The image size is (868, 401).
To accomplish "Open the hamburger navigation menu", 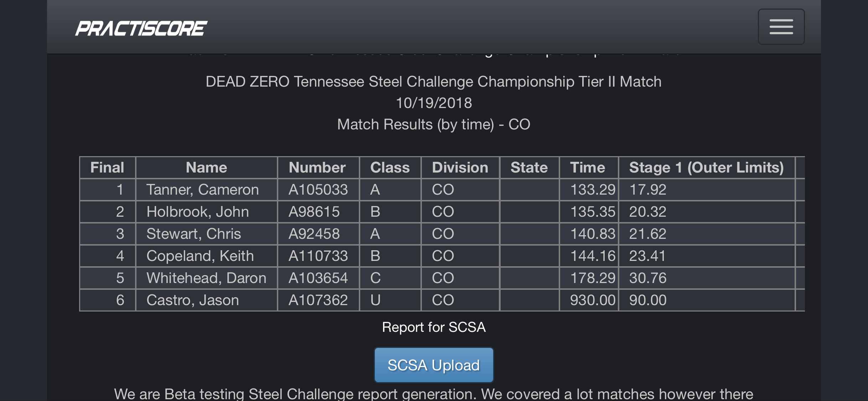I will (781, 27).
